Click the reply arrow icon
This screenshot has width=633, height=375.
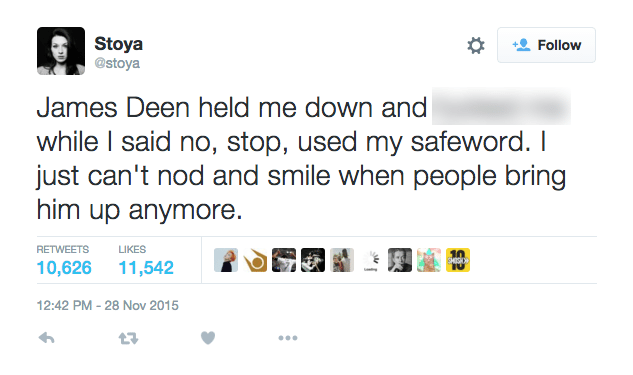46,338
